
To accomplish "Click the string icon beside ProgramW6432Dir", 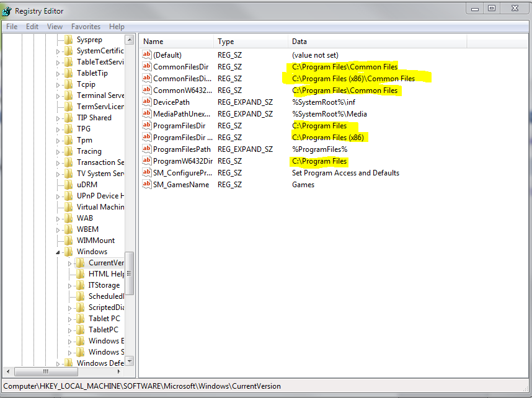I will click(x=146, y=161).
